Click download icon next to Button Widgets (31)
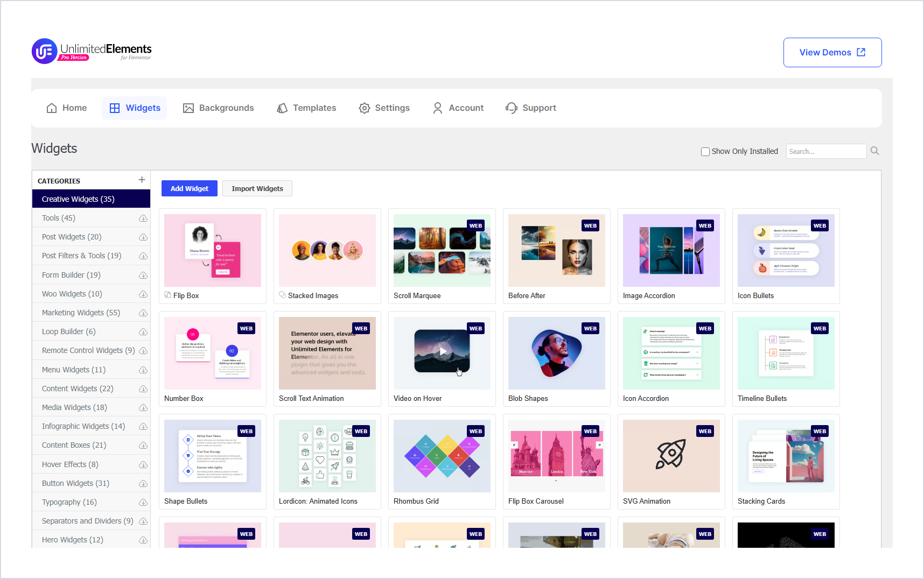Viewport: 924px width, 579px height. coord(143,484)
